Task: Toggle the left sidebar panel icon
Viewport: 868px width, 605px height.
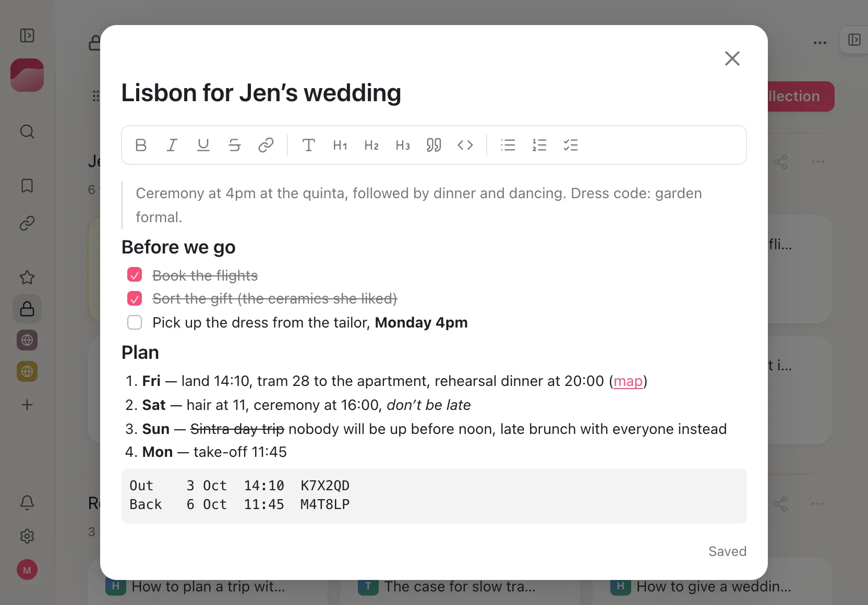Action: click(27, 35)
